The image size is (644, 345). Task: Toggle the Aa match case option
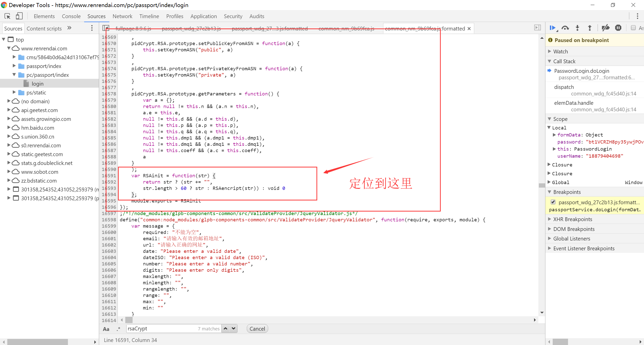coord(106,329)
